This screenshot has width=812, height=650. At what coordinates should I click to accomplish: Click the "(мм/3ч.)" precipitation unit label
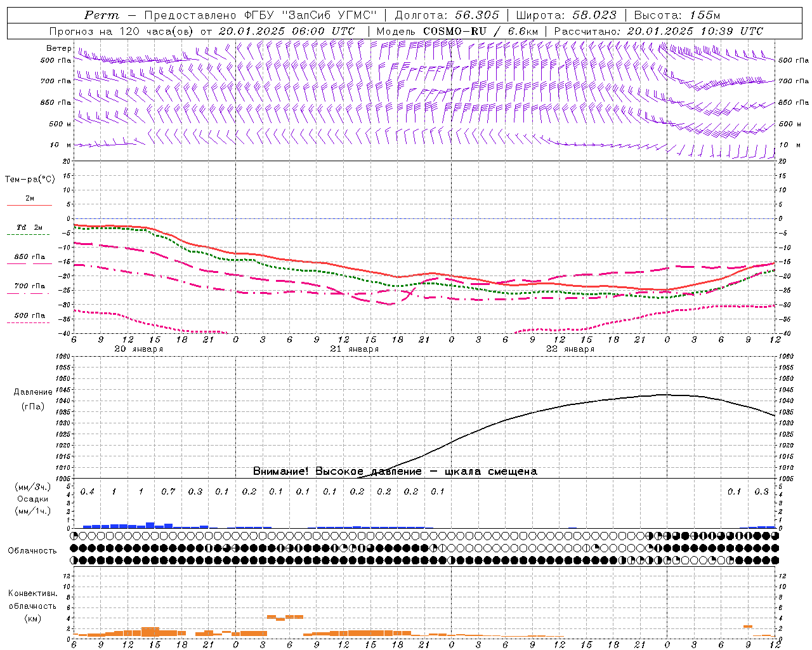coord(32,487)
